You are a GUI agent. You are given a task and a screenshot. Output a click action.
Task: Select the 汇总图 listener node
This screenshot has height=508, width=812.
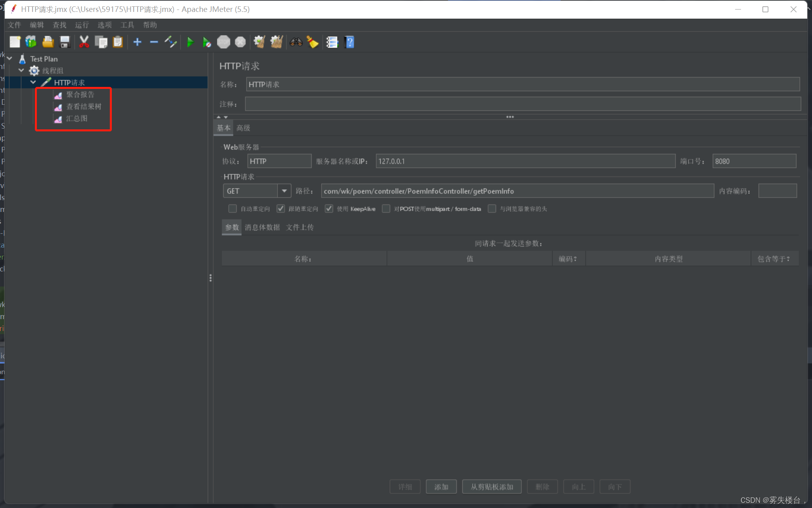click(x=77, y=118)
